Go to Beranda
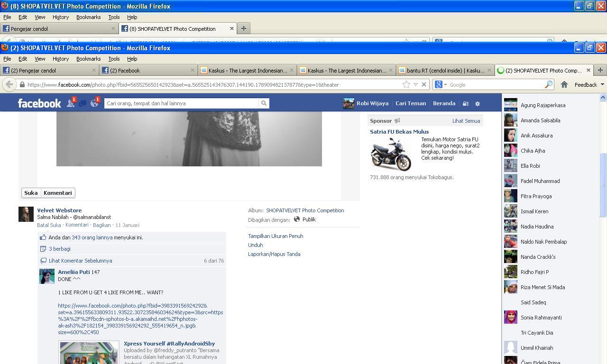This screenshot has width=607, height=364. pos(444,103)
